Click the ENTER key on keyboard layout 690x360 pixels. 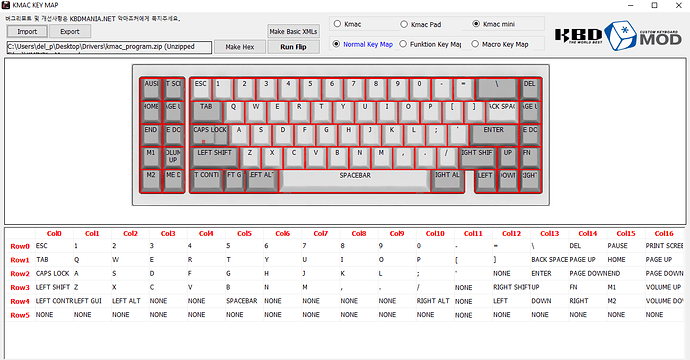(493, 134)
